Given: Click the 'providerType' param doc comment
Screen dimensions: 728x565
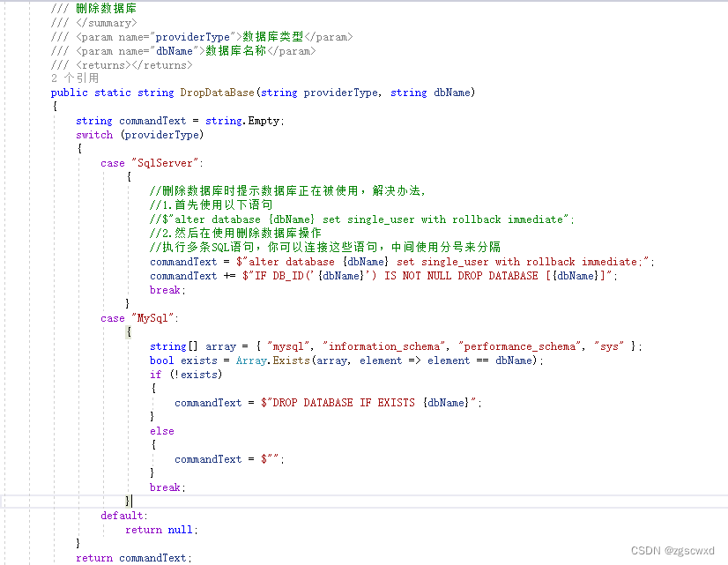Looking at the screenshot, I should [x=202, y=37].
